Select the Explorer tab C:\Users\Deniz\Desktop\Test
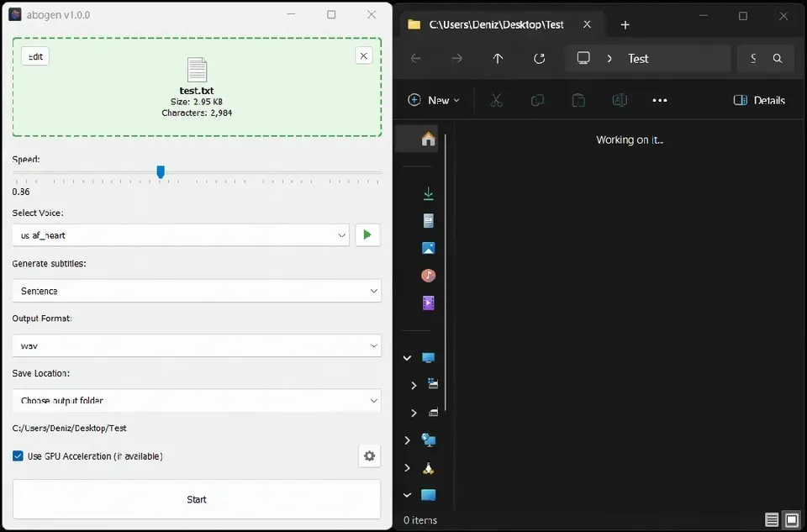Screen dimensions: 807x532 tap(496, 24)
